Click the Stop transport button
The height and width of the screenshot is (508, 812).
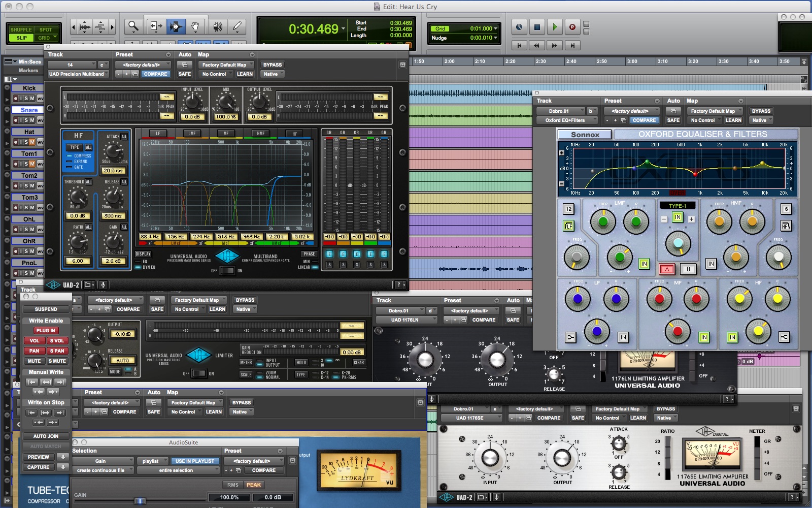tap(537, 27)
